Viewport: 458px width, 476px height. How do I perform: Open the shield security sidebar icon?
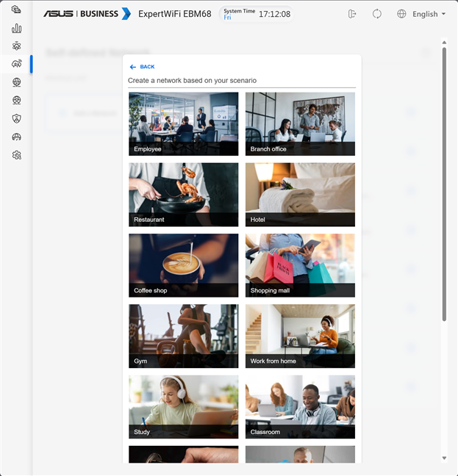click(x=16, y=118)
